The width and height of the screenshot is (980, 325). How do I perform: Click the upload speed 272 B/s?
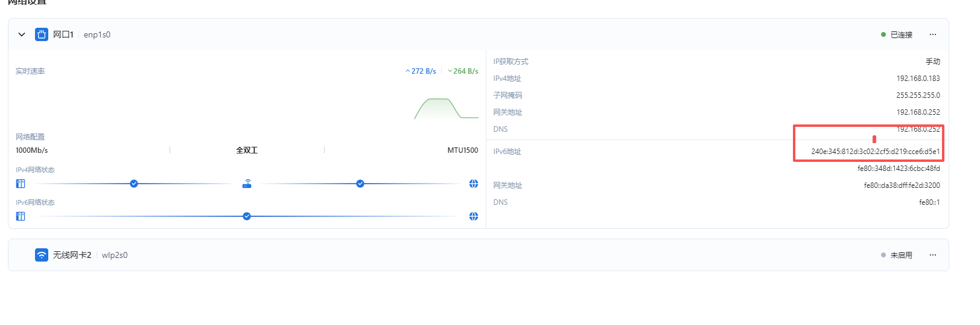[x=421, y=71]
